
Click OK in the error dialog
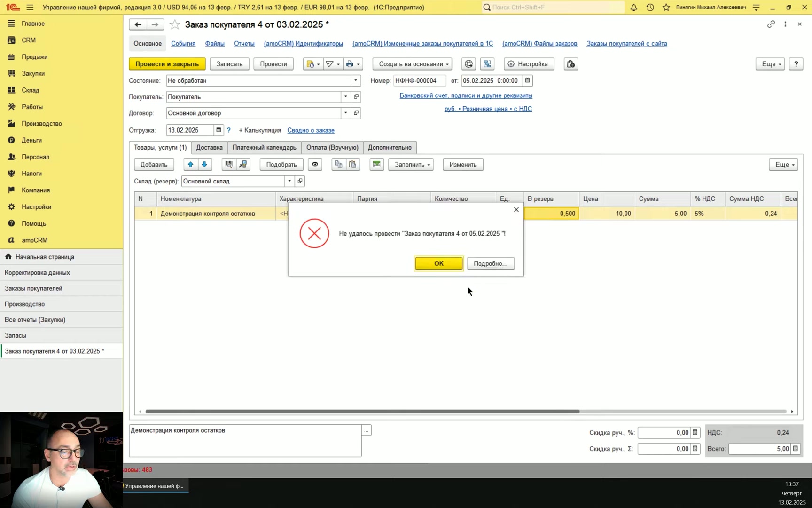439,263
